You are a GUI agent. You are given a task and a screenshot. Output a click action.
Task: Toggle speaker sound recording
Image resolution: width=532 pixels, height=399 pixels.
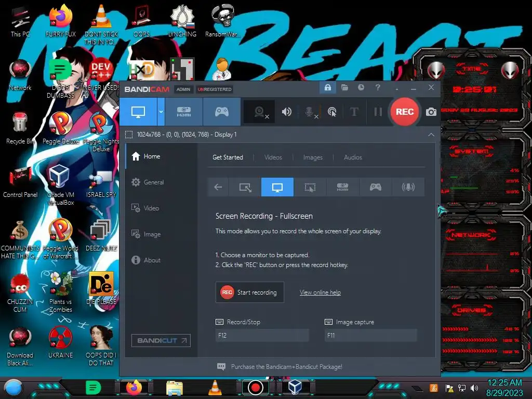(x=287, y=112)
